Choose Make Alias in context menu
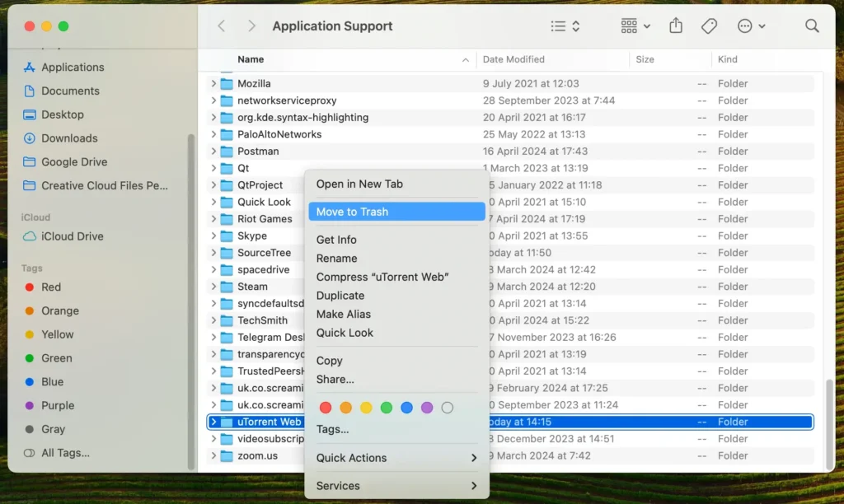This screenshot has height=504, width=844. (x=396, y=314)
